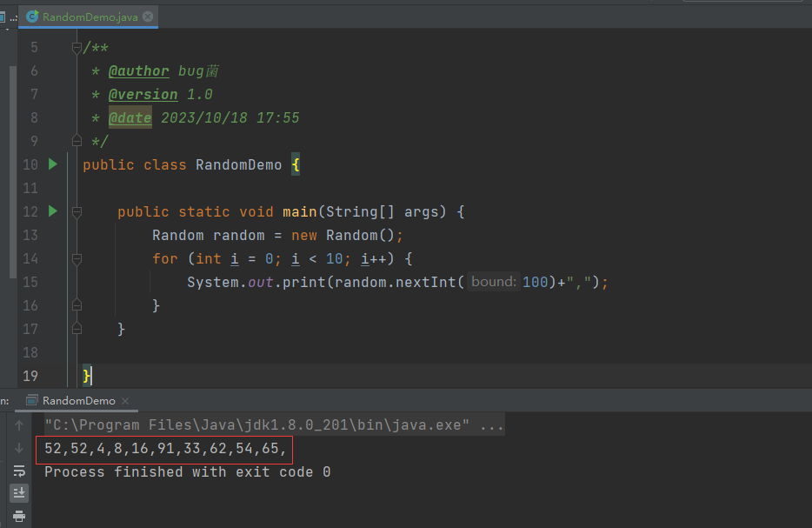812x528 pixels.
Task: Click the class name RandomDemo in the code
Action: [x=239, y=164]
